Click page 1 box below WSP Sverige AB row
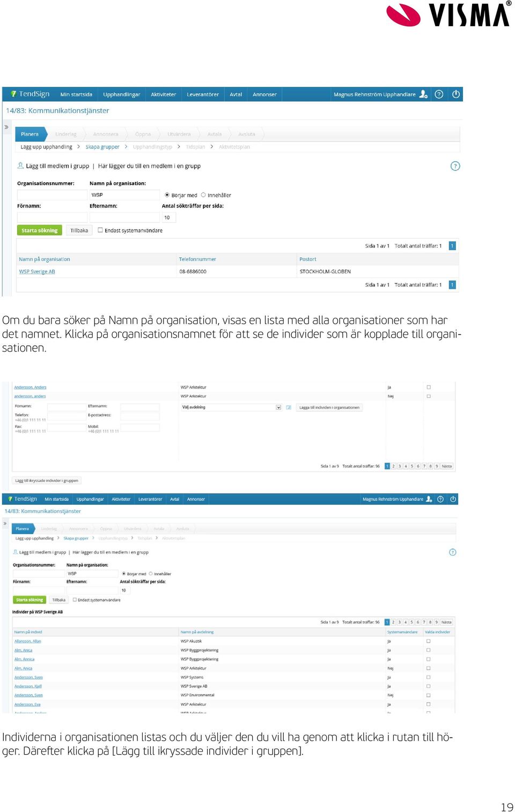This screenshot has height=812, width=515. 452,285
